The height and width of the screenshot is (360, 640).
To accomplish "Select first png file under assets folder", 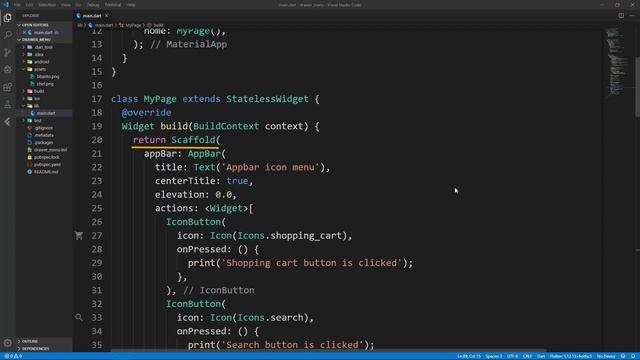I will 48,76.
